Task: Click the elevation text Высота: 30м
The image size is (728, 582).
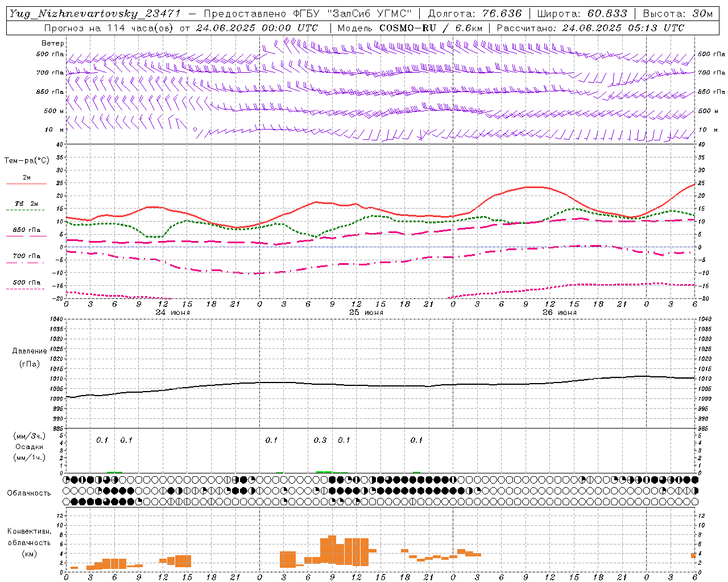Action: click(x=677, y=14)
